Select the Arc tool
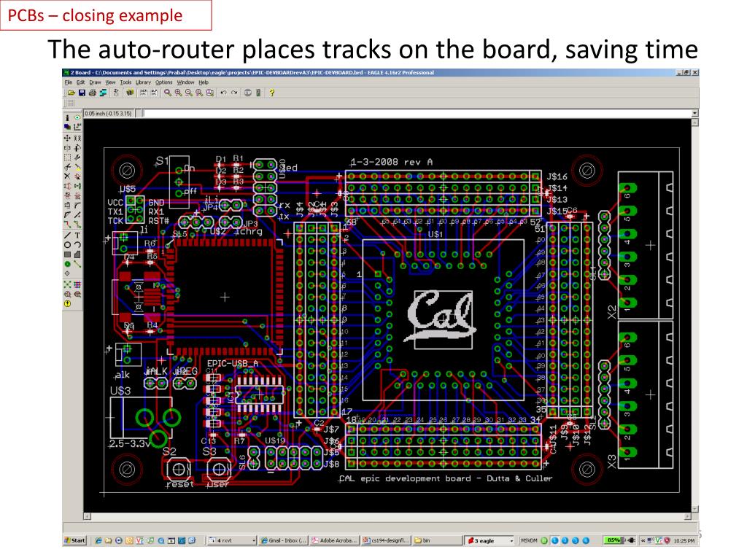 77,244
